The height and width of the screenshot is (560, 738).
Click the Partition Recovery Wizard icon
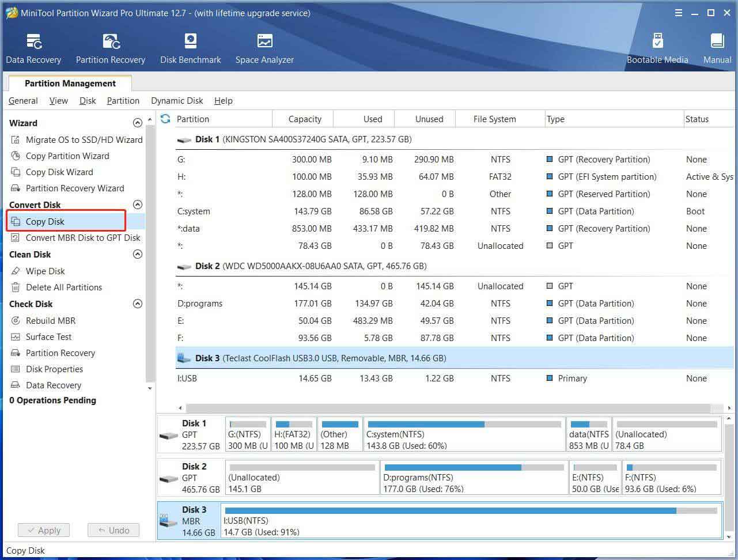(x=16, y=188)
